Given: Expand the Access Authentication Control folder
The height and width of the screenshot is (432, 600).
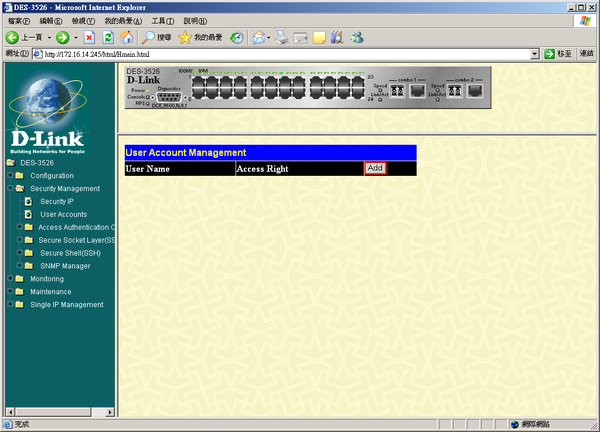Looking at the screenshot, I should click(20, 227).
